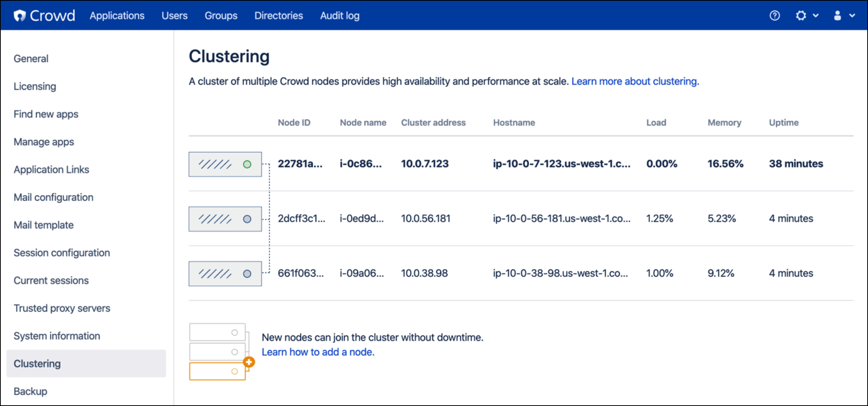This screenshot has height=406, width=868.
Task: Click the server icon for node 22781a
Action: pos(225,164)
